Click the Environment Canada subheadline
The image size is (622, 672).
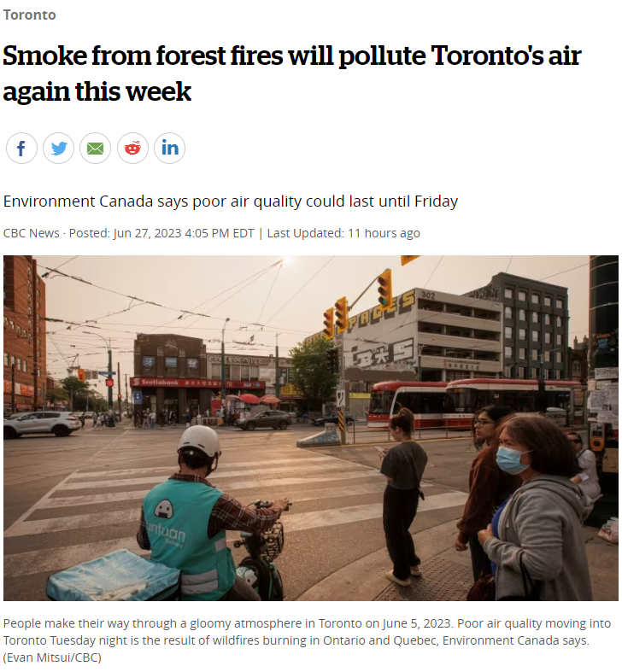pos(231,201)
